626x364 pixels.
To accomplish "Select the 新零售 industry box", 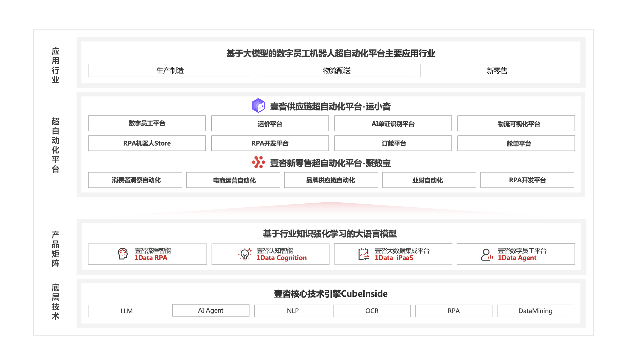I will [x=497, y=71].
